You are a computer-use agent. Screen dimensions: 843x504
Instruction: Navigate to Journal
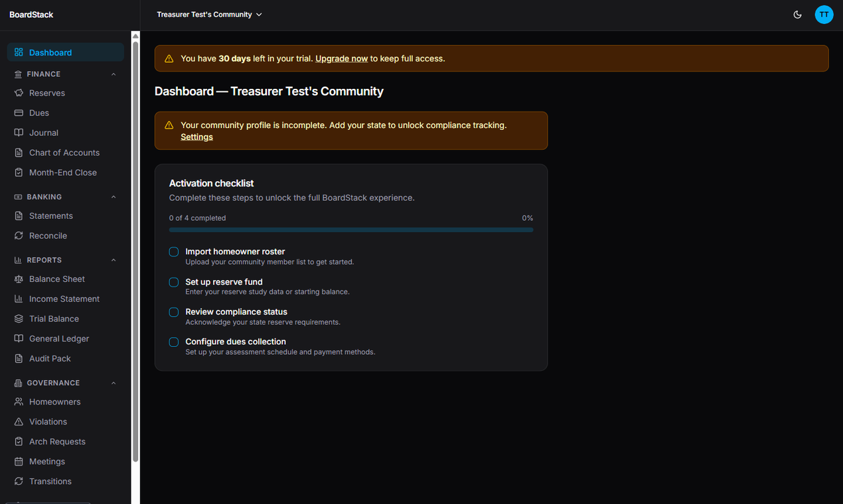coord(66,133)
